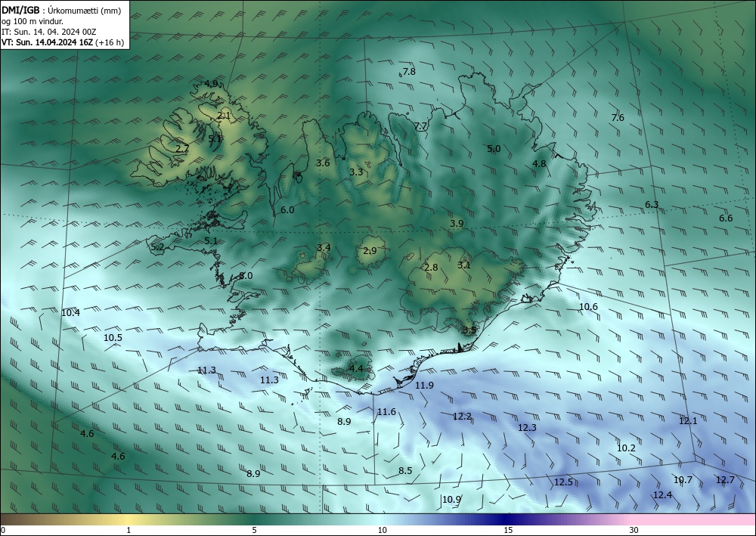Click the 12.2 value label

(462, 417)
